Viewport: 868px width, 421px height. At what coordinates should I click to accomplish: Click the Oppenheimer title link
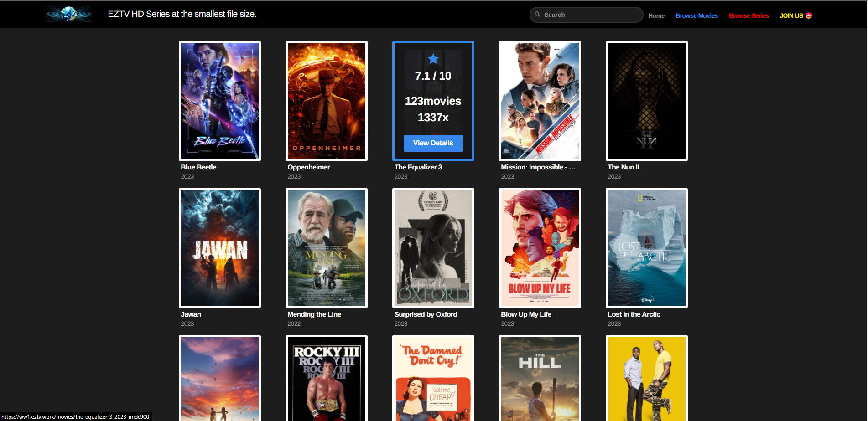pos(309,167)
